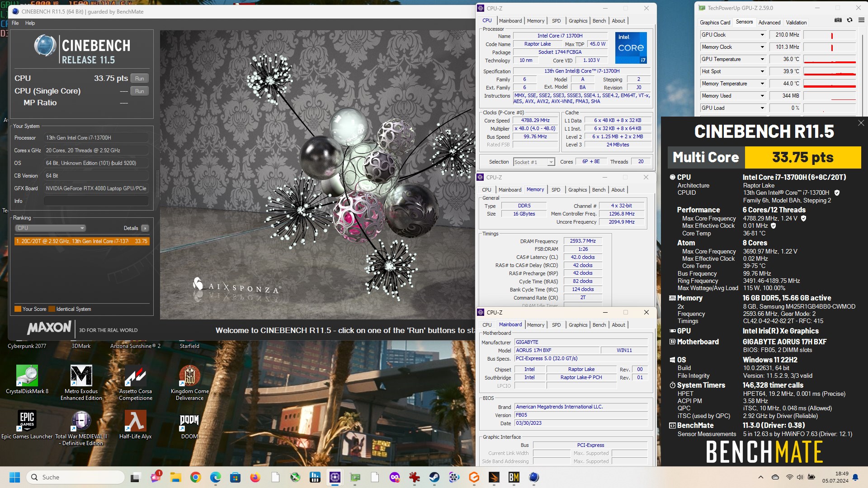Image resolution: width=868 pixels, height=488 pixels.
Task: Open GPU Temperature sensor dropdown
Action: coord(762,59)
